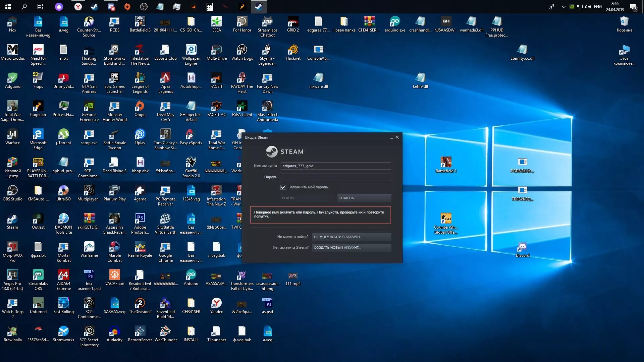644x362 pixels.
Task: Open the Streamlabs OBS desktop icon
Action: tap(38, 280)
